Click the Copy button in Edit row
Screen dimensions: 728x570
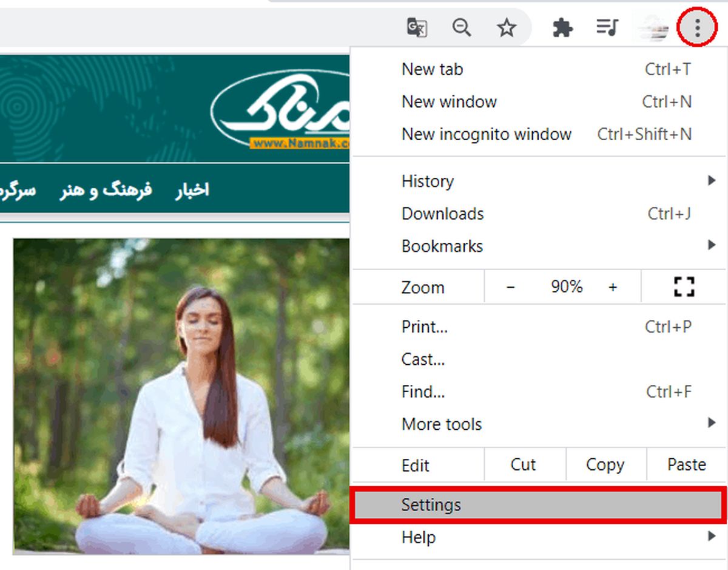tap(605, 465)
